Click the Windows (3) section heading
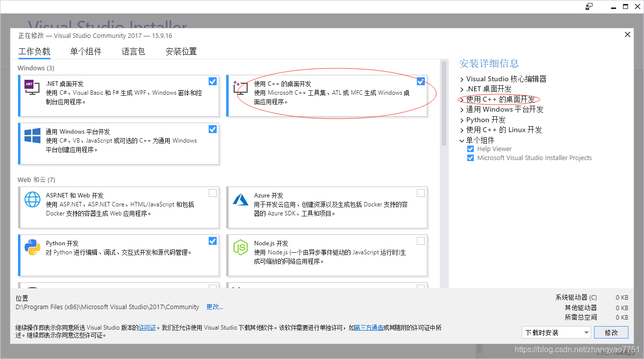 (36, 68)
